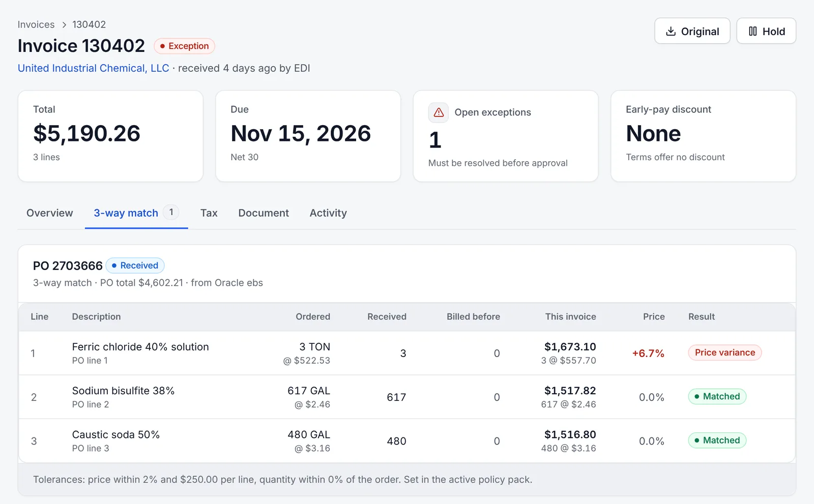Select Ferric chloride 40% solution description
This screenshot has height=504, width=814.
point(140,347)
